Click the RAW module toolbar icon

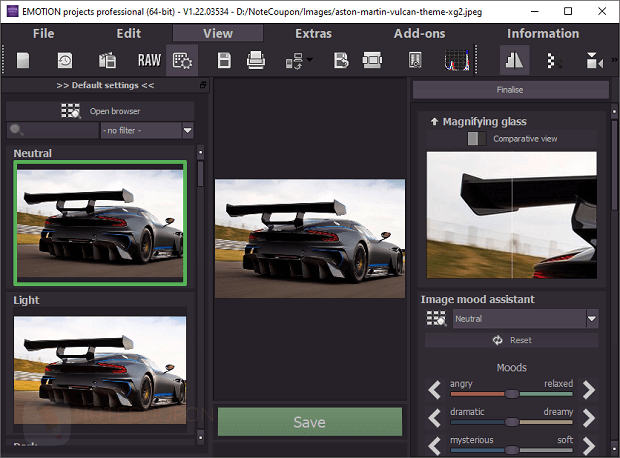148,61
